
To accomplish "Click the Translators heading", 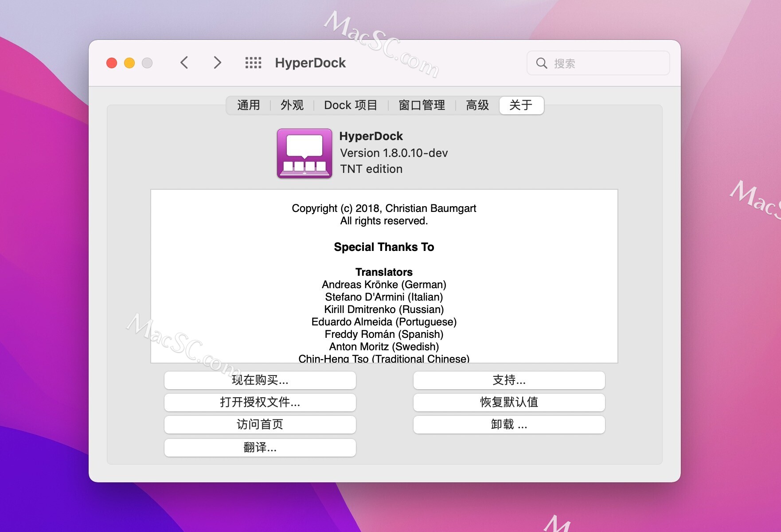I will pyautogui.click(x=384, y=272).
